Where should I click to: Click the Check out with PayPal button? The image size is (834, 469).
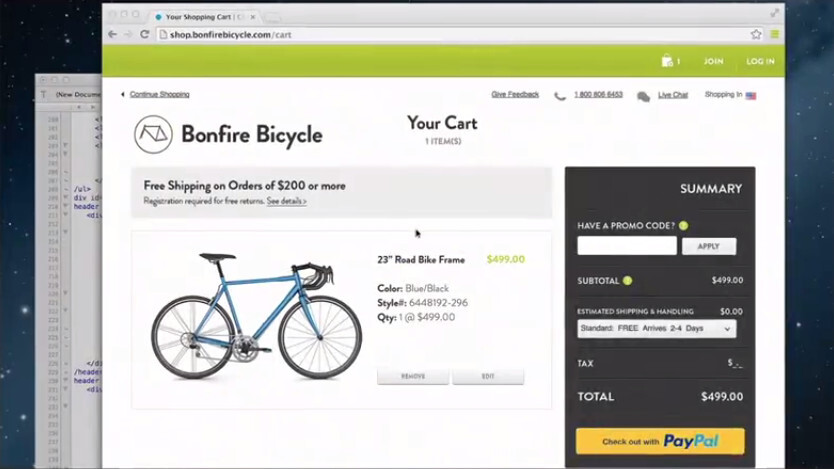(x=660, y=441)
